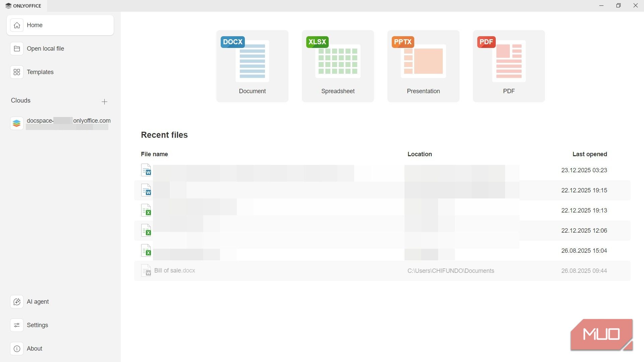Click the Excel icon of the 12:06 file
This screenshot has width=644, height=362.
pos(146,230)
